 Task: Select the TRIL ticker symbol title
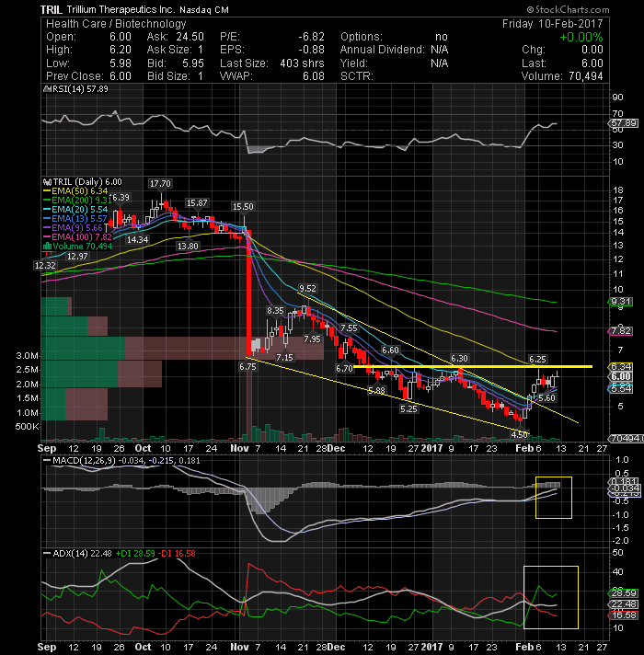point(52,9)
